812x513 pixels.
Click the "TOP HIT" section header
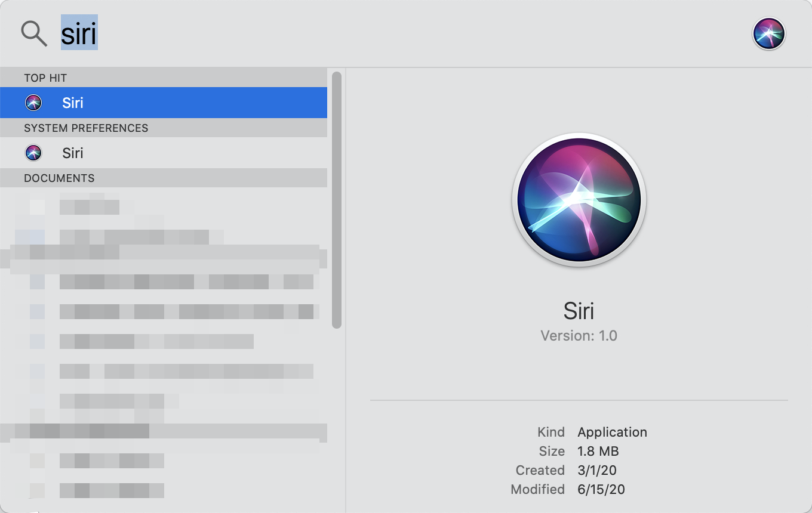tap(164, 78)
